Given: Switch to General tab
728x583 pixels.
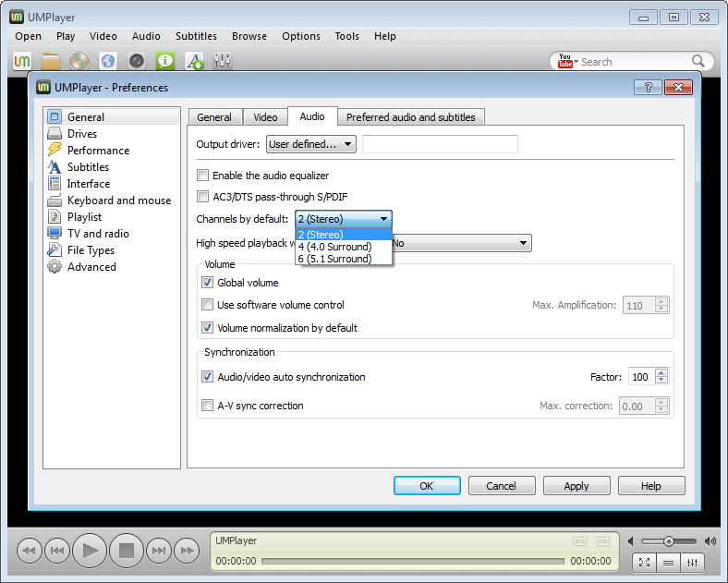Looking at the screenshot, I should [x=214, y=117].
